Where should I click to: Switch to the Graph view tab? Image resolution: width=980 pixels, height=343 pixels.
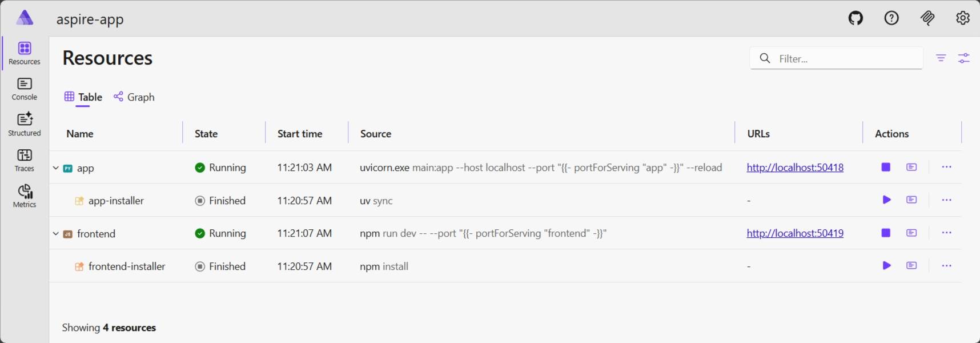tap(134, 97)
